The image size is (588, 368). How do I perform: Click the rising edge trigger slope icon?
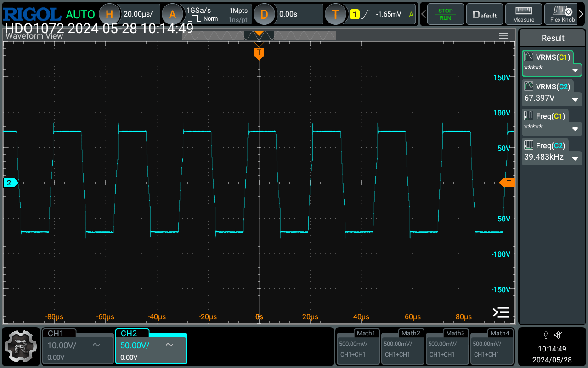[366, 14]
